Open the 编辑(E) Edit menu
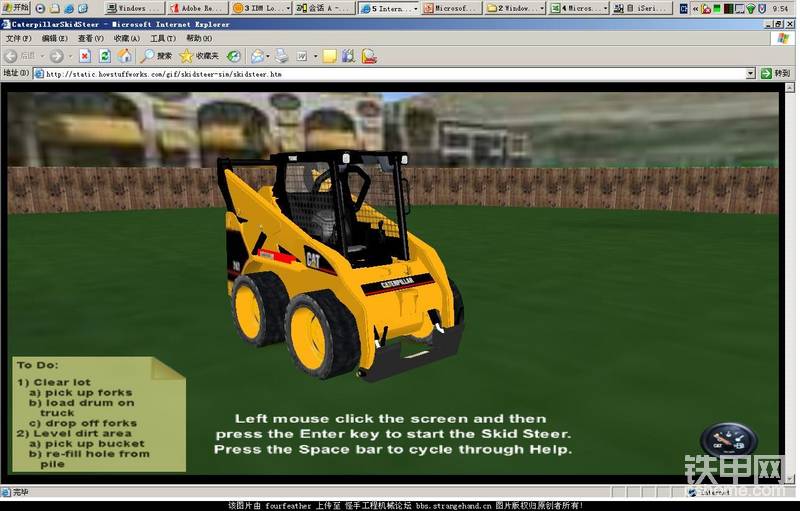 [54, 38]
